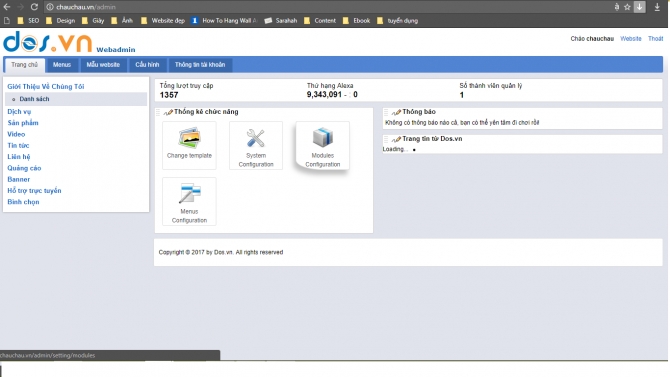Click the site info icon in address bar
This screenshot has width=670, height=377.
pyautogui.click(x=50, y=7)
